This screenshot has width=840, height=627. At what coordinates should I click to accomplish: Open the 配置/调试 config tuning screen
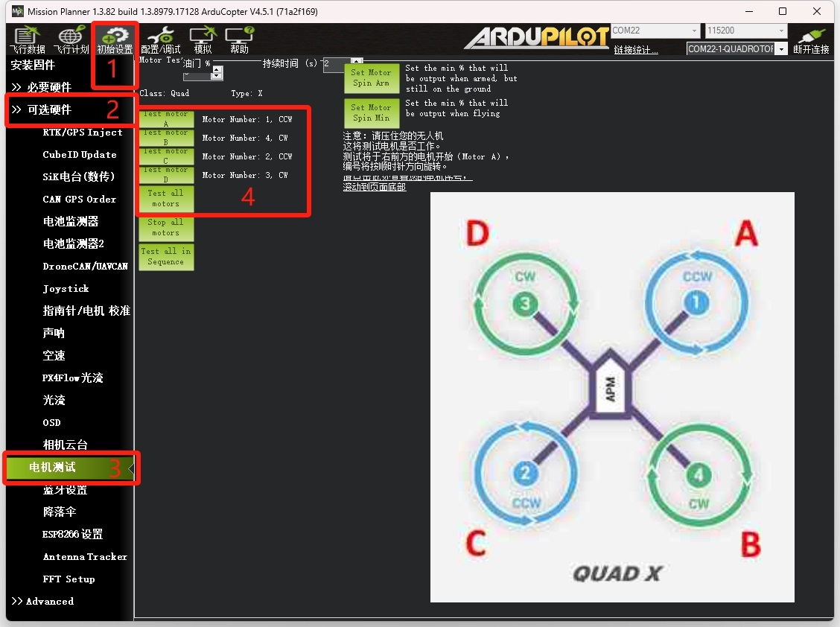coord(161,39)
